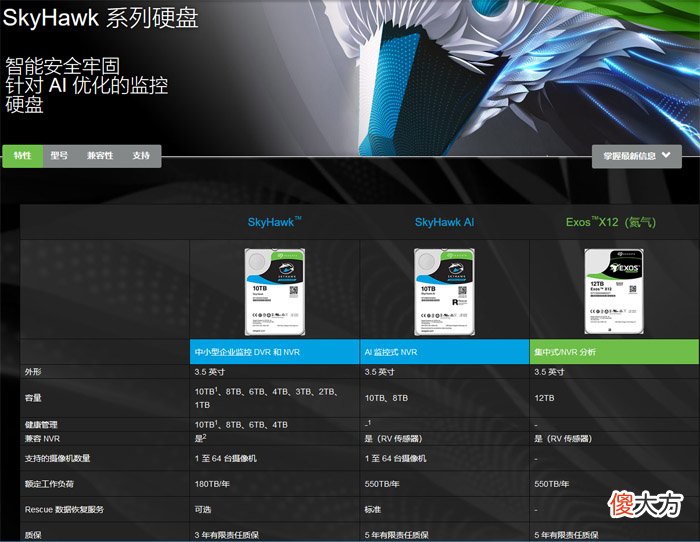Switch to the 型号 tab
This screenshot has width=700, height=542.
pyautogui.click(x=59, y=156)
